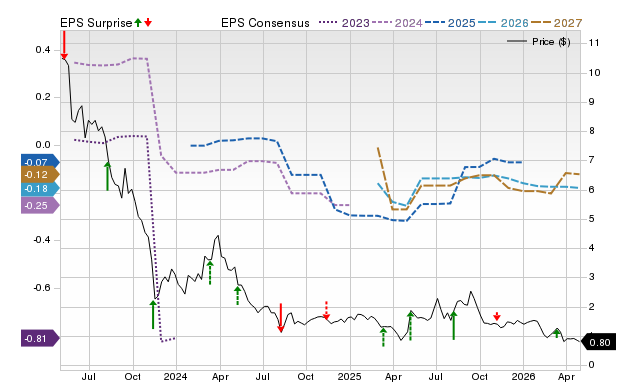The height and width of the screenshot is (382, 640).
Task: Select the solid red miss arrow for August 2024
Action: [x=280, y=318]
